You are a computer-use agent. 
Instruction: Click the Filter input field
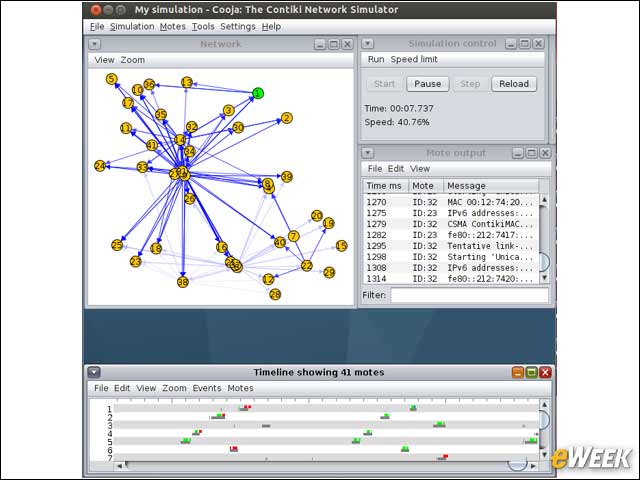[469, 295]
